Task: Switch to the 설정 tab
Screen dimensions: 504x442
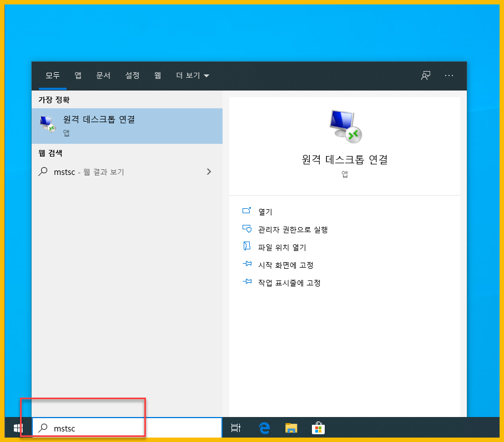Action: point(132,76)
